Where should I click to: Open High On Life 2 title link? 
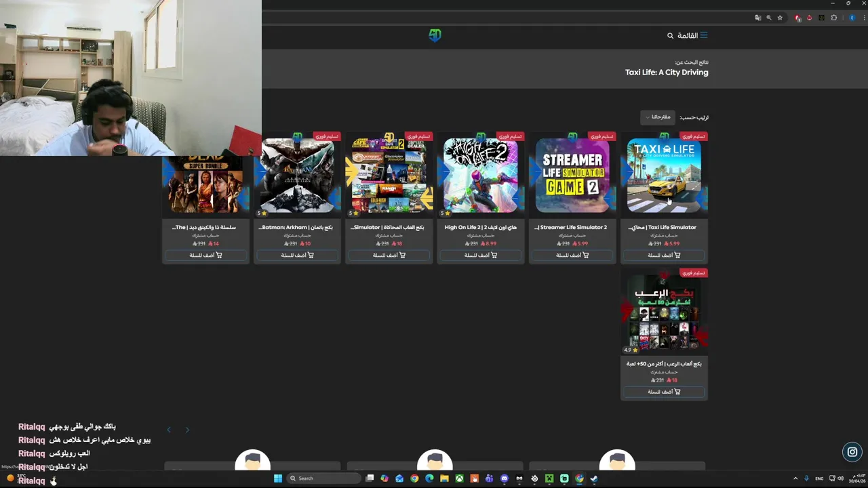click(x=481, y=227)
